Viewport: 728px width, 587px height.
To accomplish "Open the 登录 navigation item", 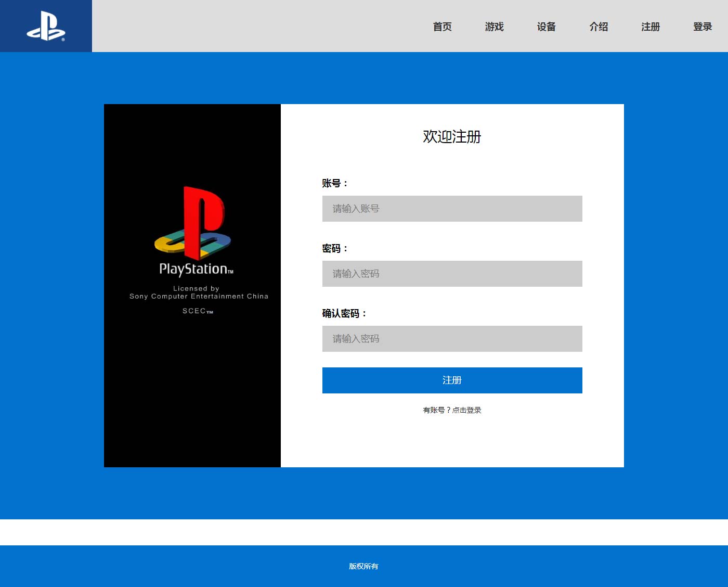I will pyautogui.click(x=703, y=27).
